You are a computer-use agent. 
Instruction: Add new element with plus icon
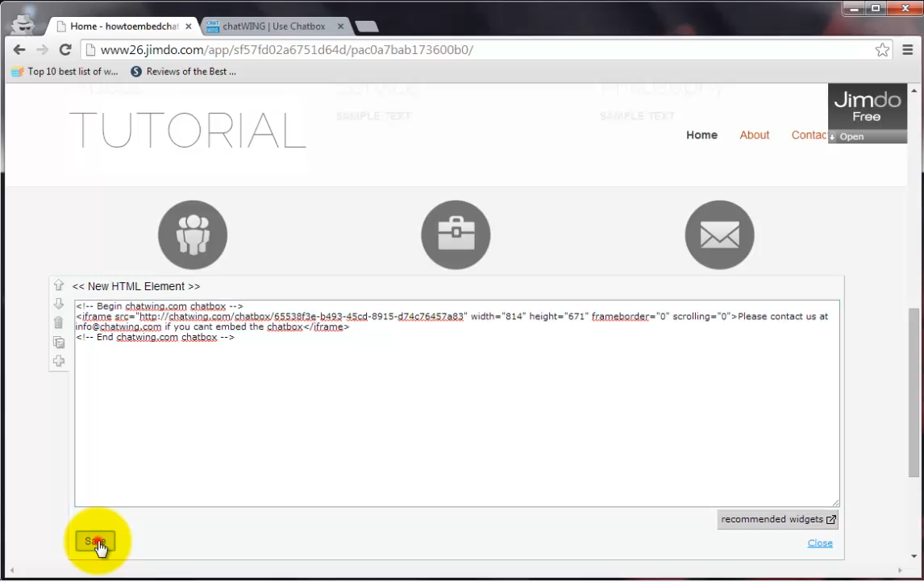click(58, 361)
